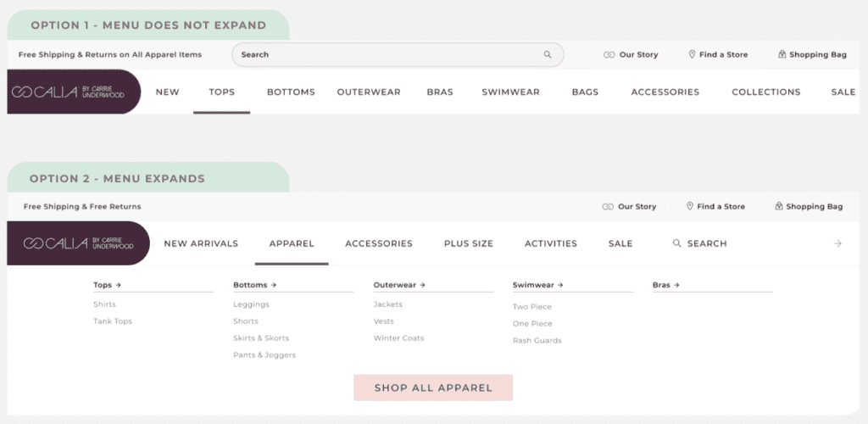Open the Rash Guards link under Swimwear
This screenshot has height=424, width=868.
point(537,340)
